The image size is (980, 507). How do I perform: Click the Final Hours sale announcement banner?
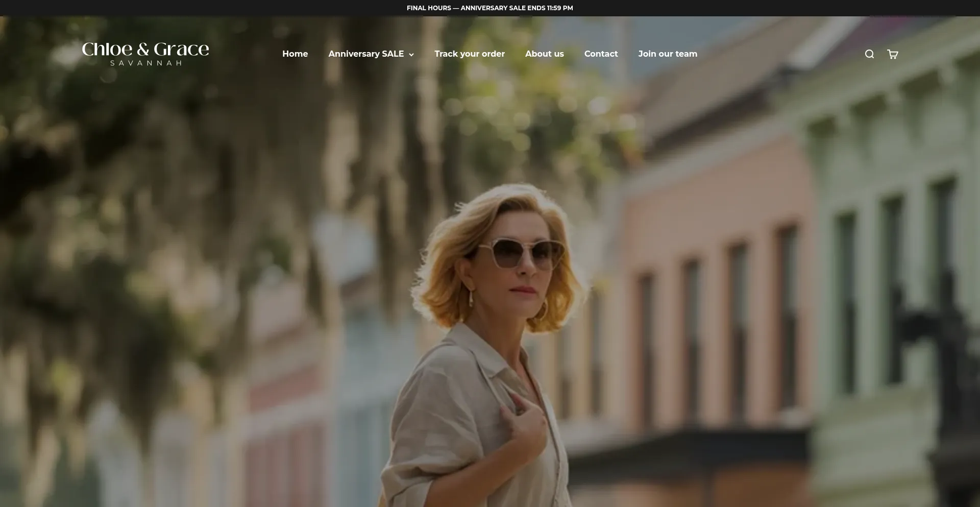coord(489,8)
